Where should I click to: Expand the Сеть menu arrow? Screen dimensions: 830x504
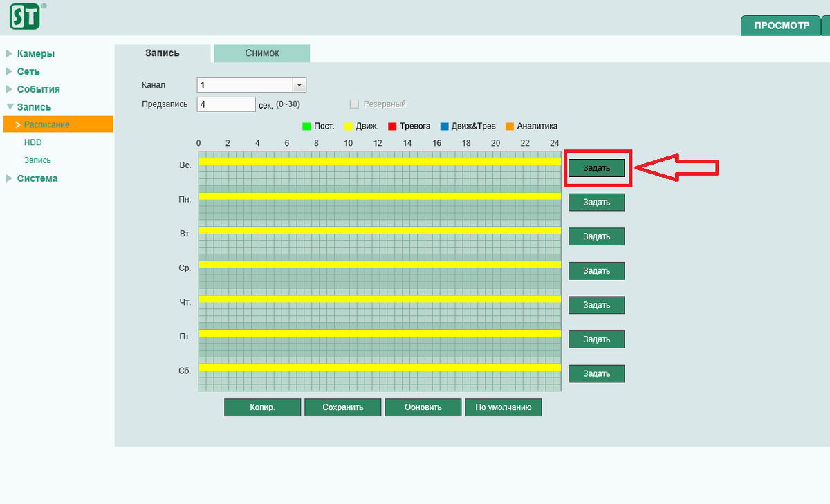[9, 71]
